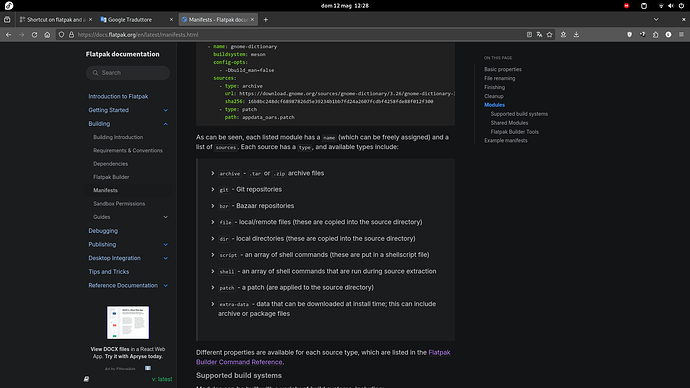Expand the Desktop Integration chevron
The height and width of the screenshot is (388, 690).
point(165,258)
